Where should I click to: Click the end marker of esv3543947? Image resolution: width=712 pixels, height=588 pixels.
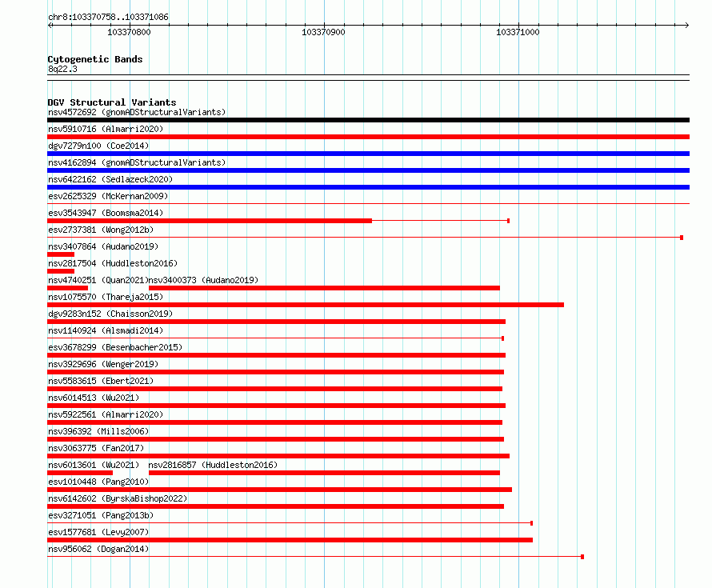tap(508, 221)
